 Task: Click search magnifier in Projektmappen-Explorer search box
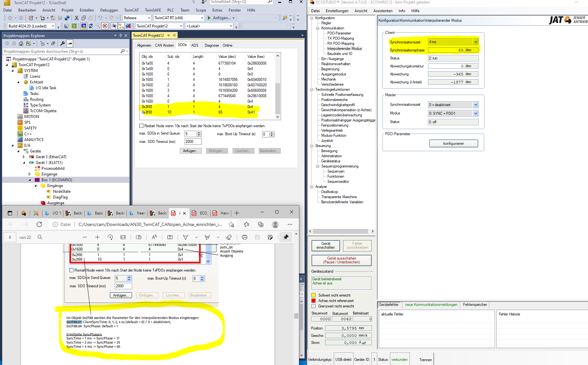[123, 51]
